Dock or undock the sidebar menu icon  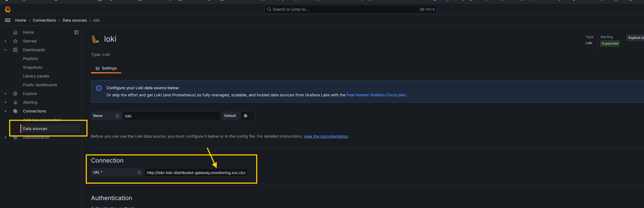(x=77, y=32)
